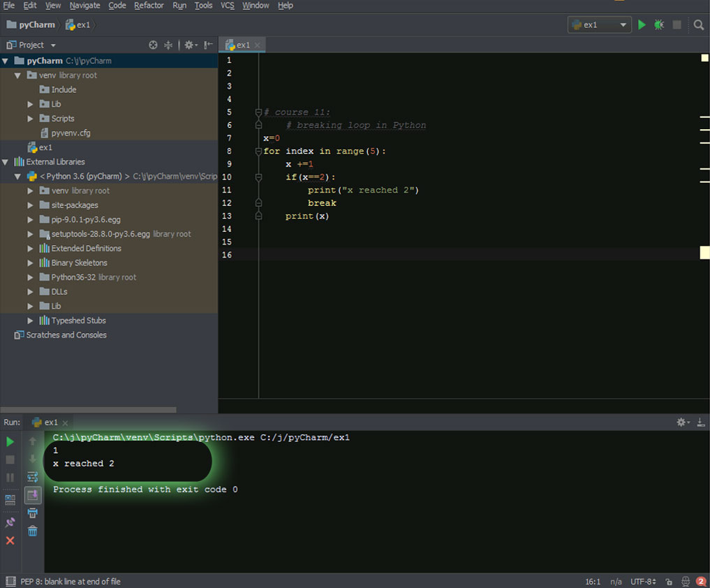The image size is (710, 588).
Task: Expand the Scripts folder
Action: (30, 119)
